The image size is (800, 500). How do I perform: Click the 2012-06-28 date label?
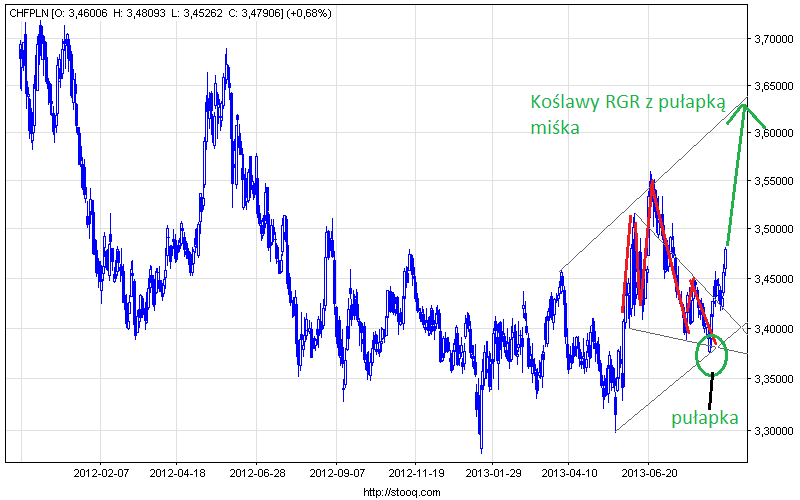[257, 473]
